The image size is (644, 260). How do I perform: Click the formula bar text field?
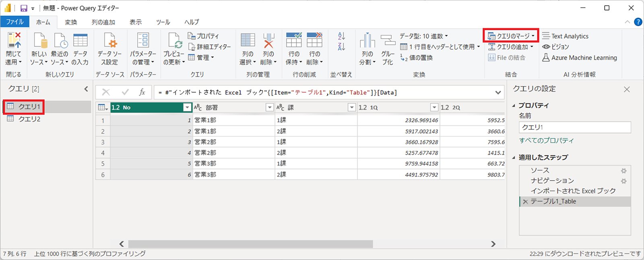pos(324,92)
